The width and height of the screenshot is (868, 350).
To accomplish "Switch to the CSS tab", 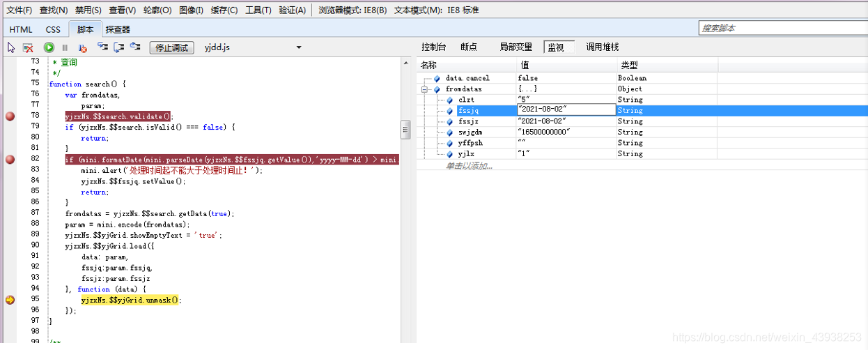I will pyautogui.click(x=53, y=29).
